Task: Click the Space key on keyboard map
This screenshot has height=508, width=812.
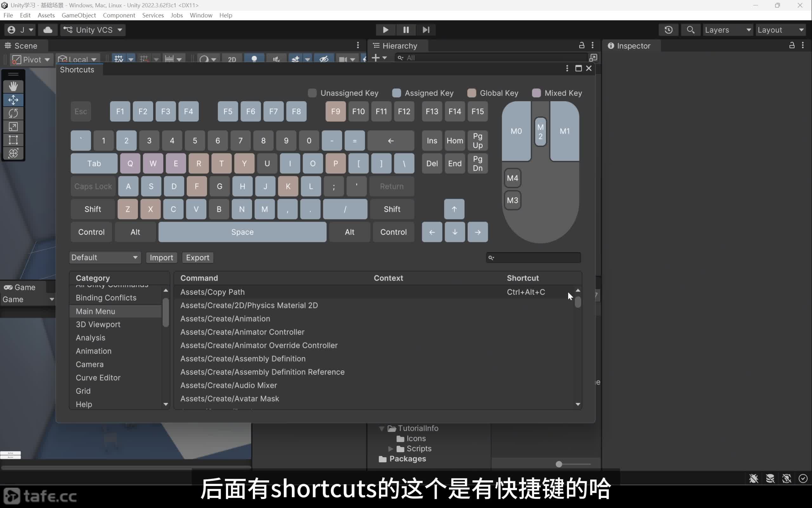Action: (242, 232)
